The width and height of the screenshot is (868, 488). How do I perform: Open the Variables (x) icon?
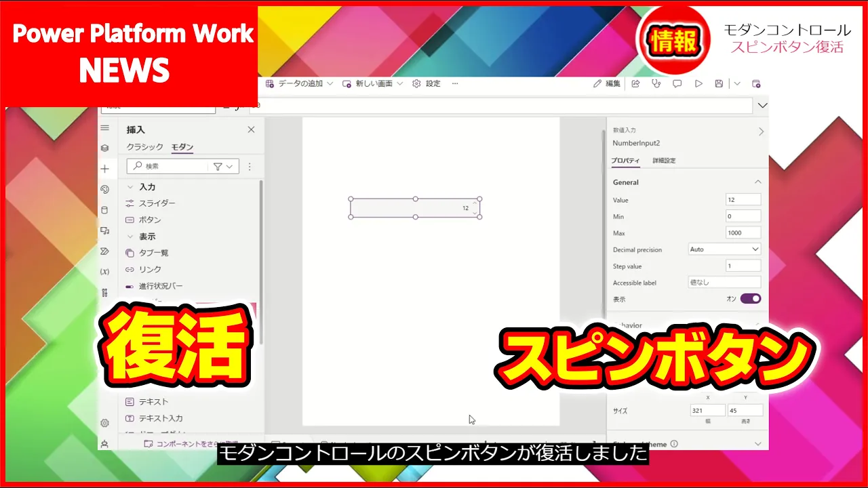104,272
